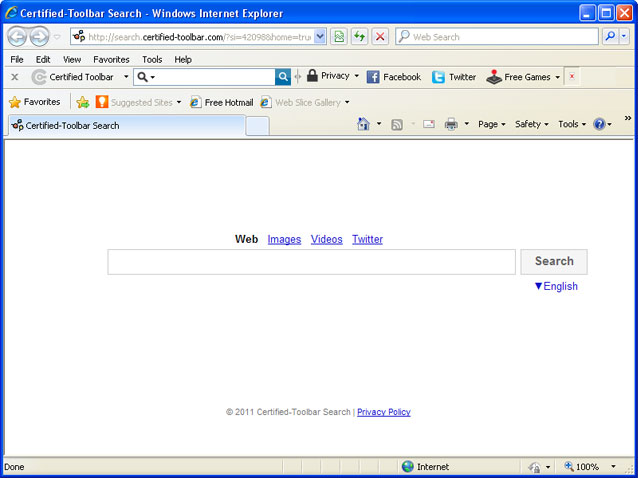Open the Favorites menu in the menu bar
The image size is (638, 478).
click(x=111, y=59)
